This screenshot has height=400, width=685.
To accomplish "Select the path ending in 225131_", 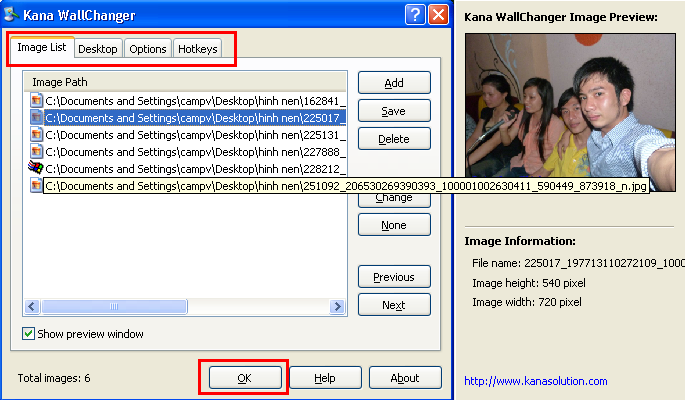I will (195, 135).
